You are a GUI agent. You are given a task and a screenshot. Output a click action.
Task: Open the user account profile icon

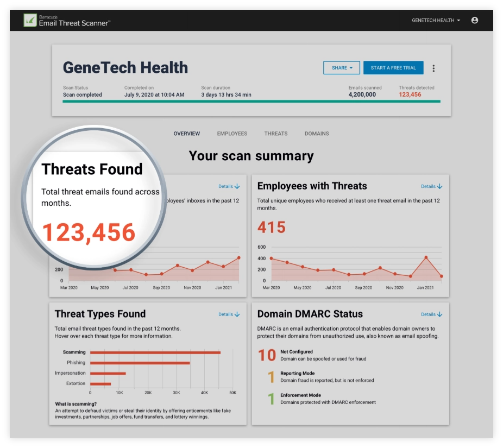[474, 20]
